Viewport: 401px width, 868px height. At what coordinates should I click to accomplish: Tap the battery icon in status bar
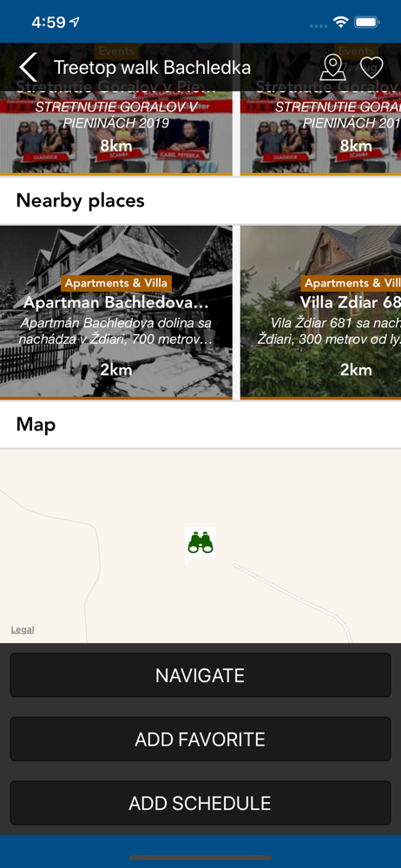pyautogui.click(x=366, y=23)
